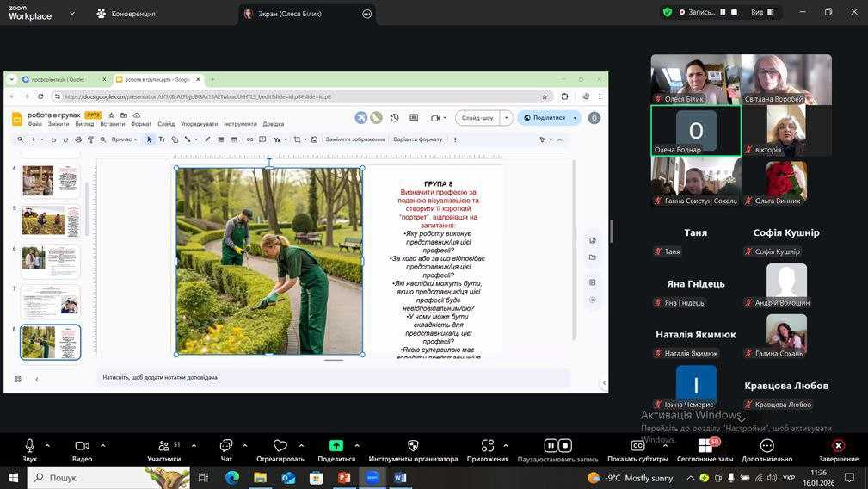Toggle camera with the Видео button
Viewport: 868px width, 489px height.
pos(82,446)
